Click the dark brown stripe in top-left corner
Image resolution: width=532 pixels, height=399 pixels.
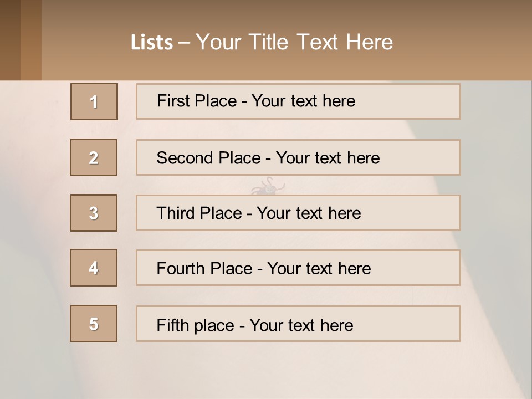click(x=10, y=40)
